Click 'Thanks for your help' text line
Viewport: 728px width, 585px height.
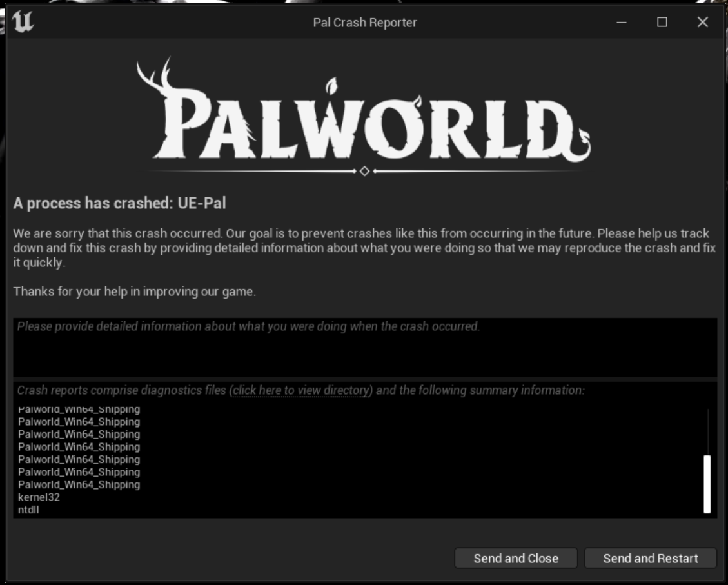tap(135, 292)
